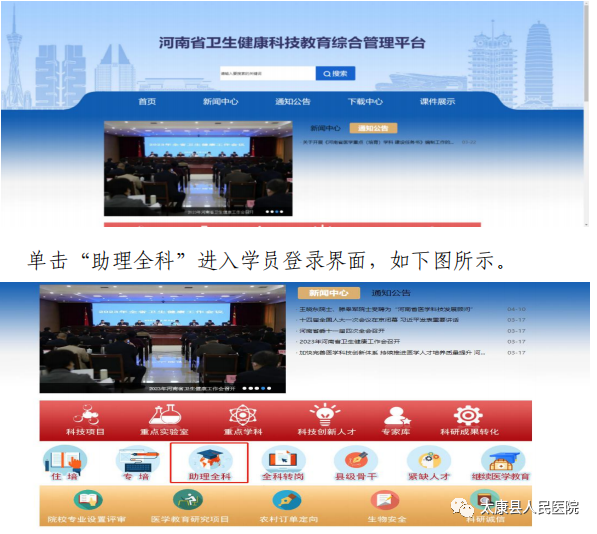597x534 pixels.
Task: Focus the search keyword input field
Action: pos(268,73)
